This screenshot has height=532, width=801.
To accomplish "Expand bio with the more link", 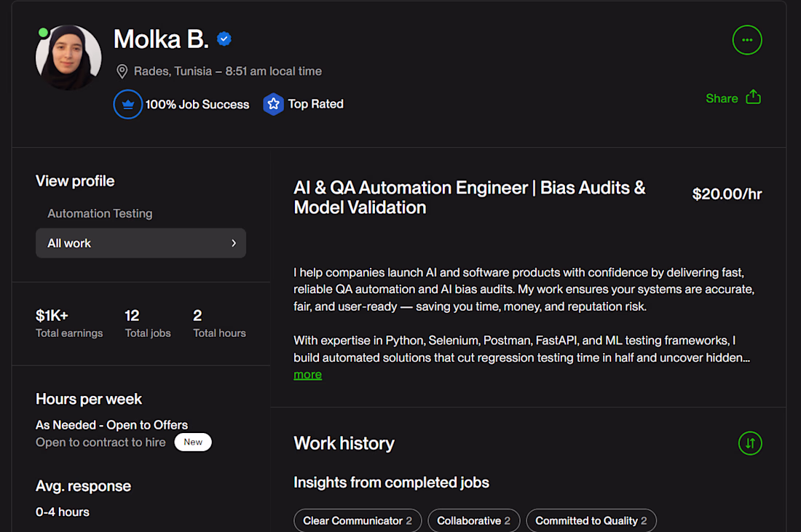I will pos(307,375).
